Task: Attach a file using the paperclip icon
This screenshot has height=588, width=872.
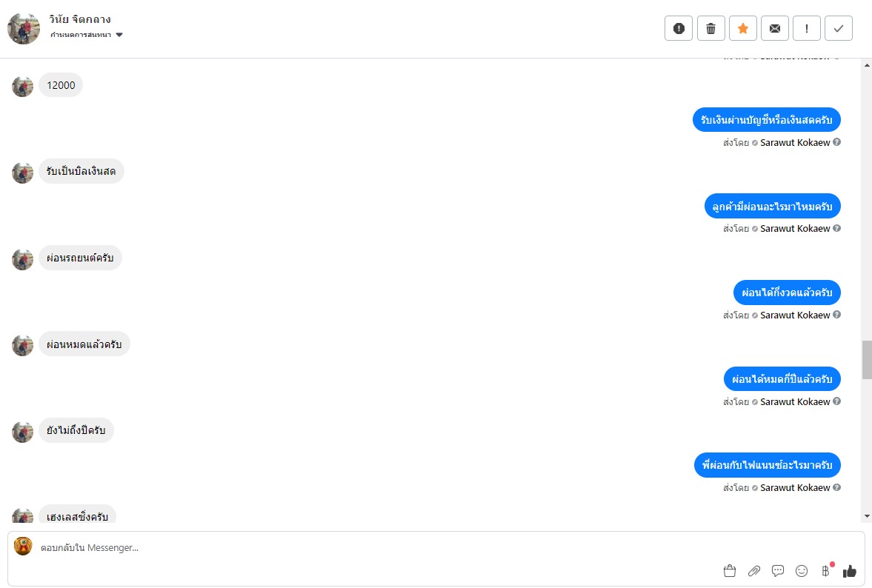Action: point(754,570)
